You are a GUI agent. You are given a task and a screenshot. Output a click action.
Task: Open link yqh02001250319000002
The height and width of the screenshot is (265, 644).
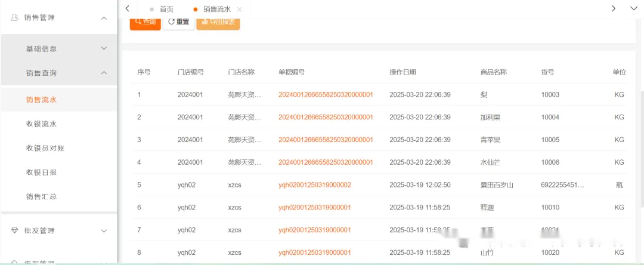[x=315, y=185]
